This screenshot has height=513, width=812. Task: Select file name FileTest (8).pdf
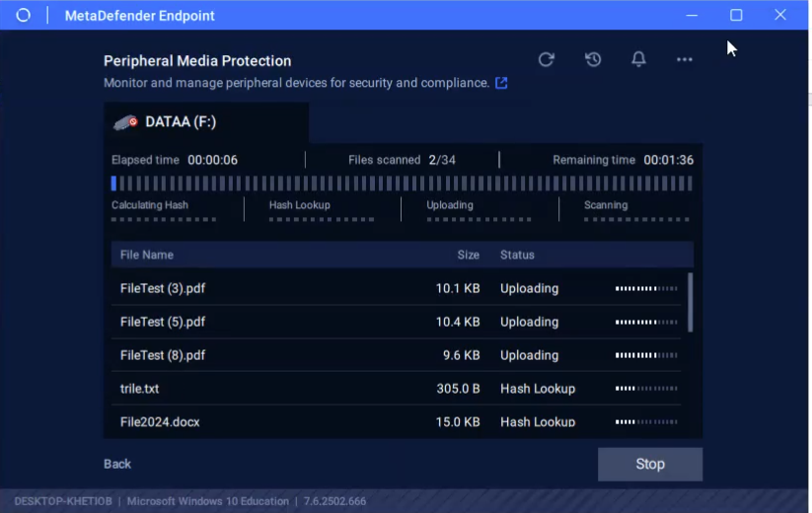tap(163, 355)
